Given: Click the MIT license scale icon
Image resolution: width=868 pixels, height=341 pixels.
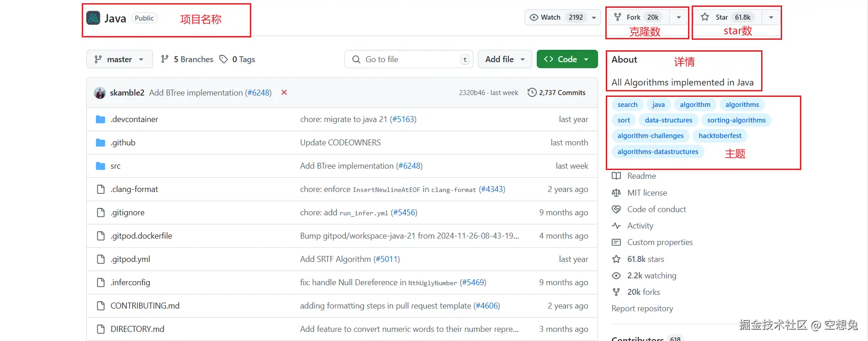Looking at the screenshot, I should (616, 193).
